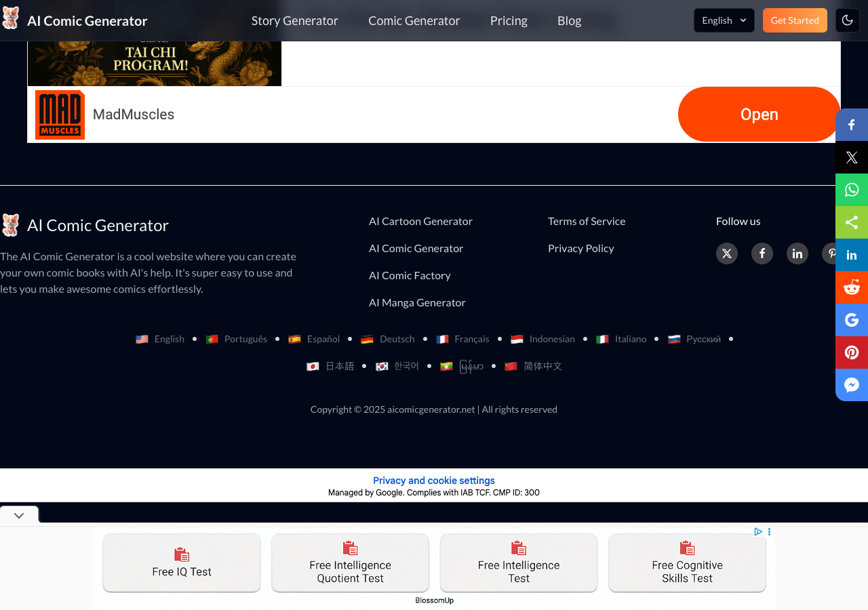Open footer LinkedIn follow icon
Screen dimensions: 868x610
tap(797, 253)
